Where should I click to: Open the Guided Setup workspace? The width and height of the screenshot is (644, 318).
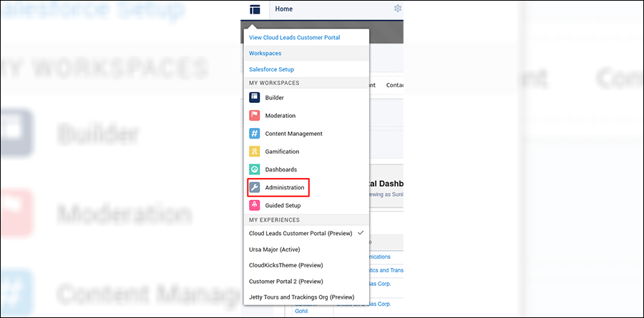[x=283, y=205]
